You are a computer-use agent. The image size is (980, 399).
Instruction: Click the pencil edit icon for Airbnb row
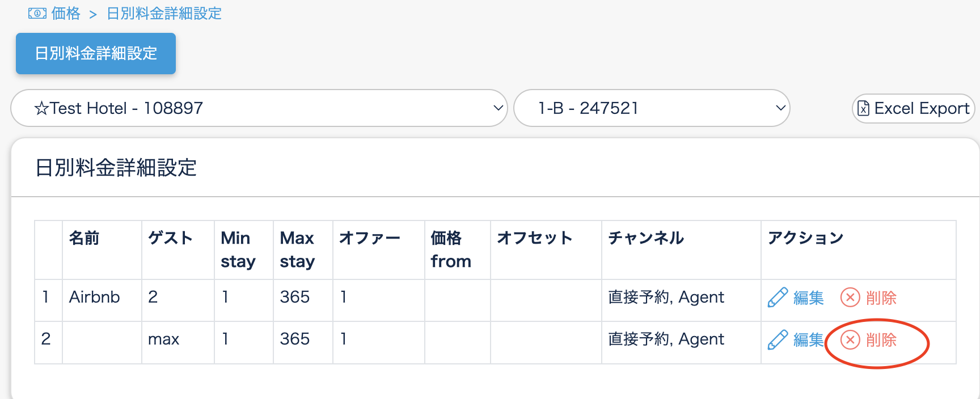click(x=778, y=298)
